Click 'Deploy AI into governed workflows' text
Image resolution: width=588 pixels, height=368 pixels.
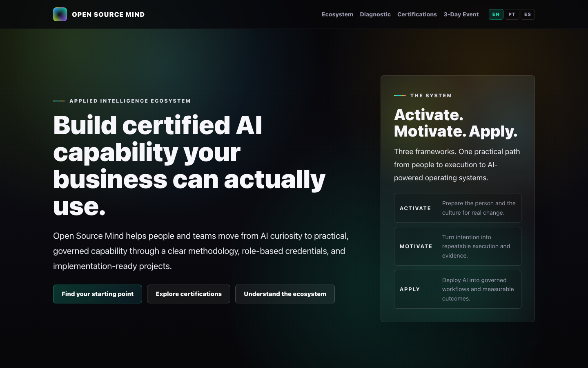(478, 289)
